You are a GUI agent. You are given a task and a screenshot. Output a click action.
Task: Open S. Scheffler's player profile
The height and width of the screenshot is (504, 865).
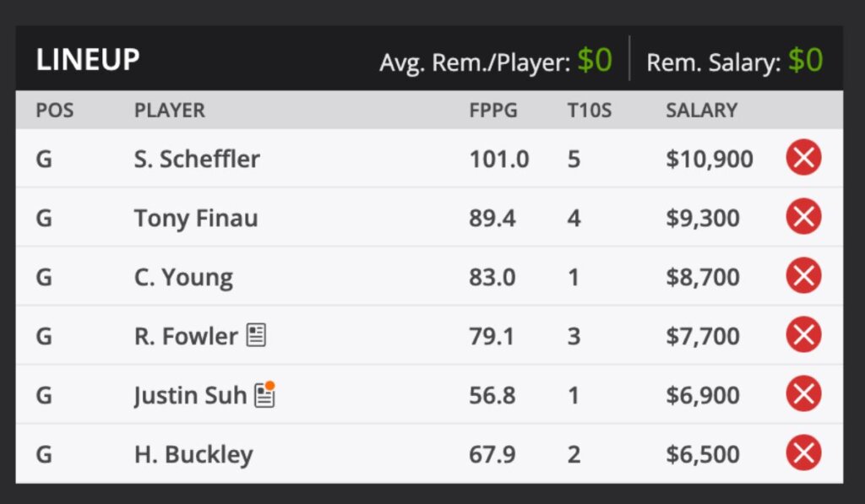point(196,158)
